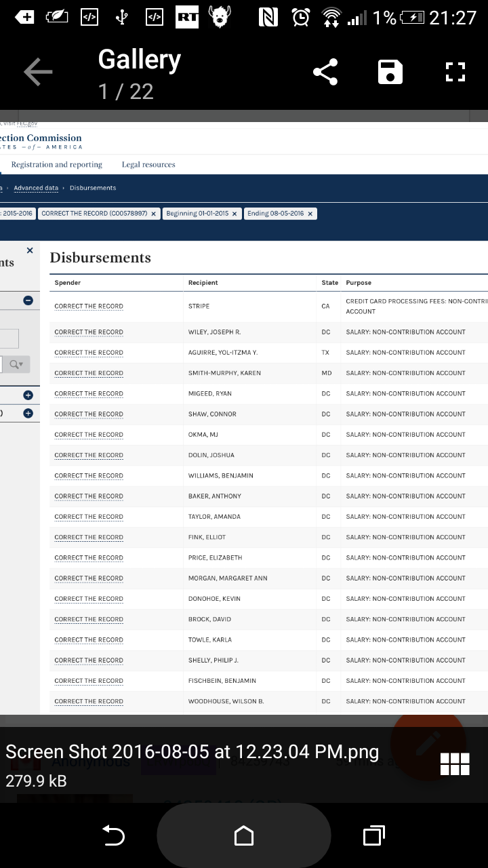Open Spender link in MIGEED, RYAN row

coord(89,394)
